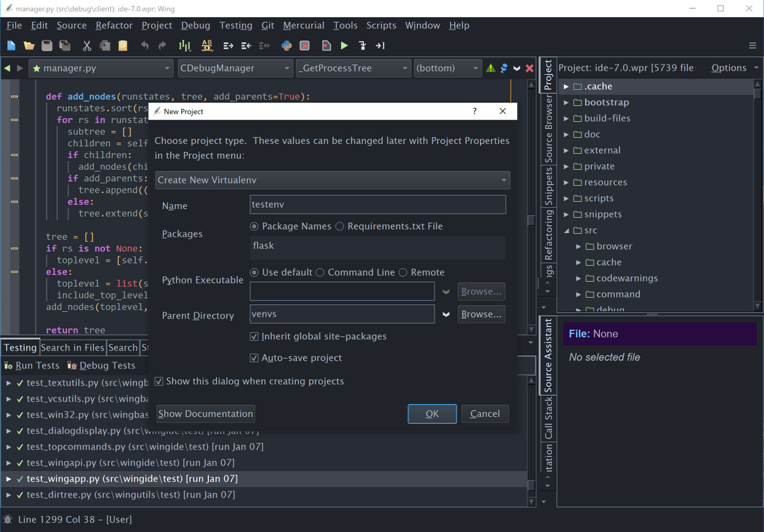Click the AB search and replace icon

click(x=207, y=46)
